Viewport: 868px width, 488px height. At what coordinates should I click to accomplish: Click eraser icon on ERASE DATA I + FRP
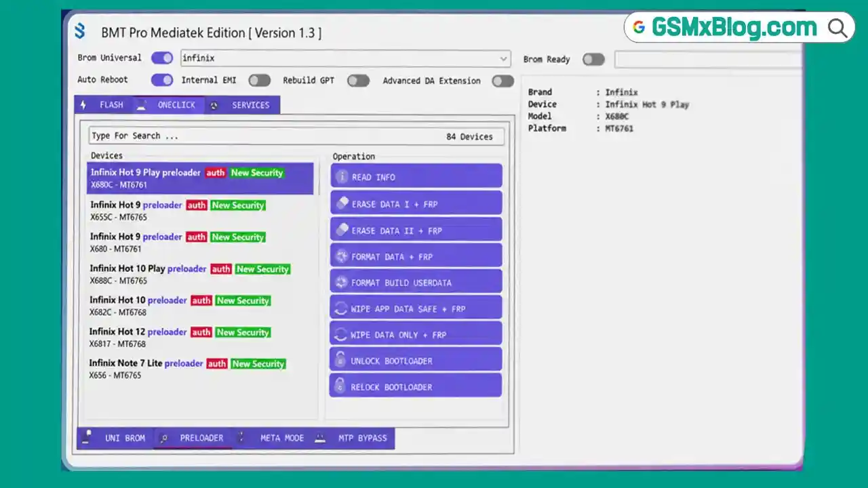(x=342, y=203)
